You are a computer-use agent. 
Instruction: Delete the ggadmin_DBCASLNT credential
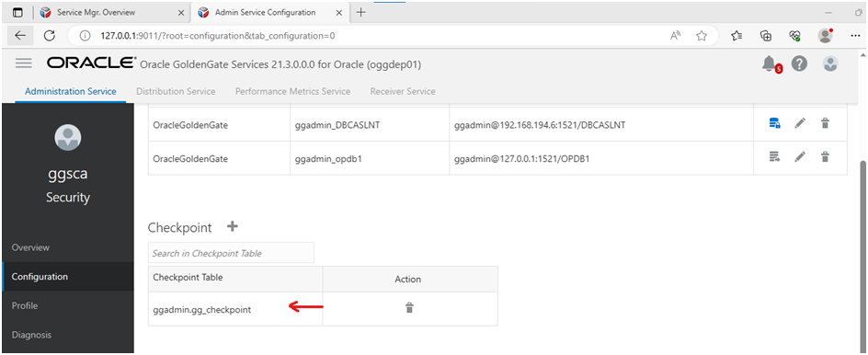(x=825, y=123)
